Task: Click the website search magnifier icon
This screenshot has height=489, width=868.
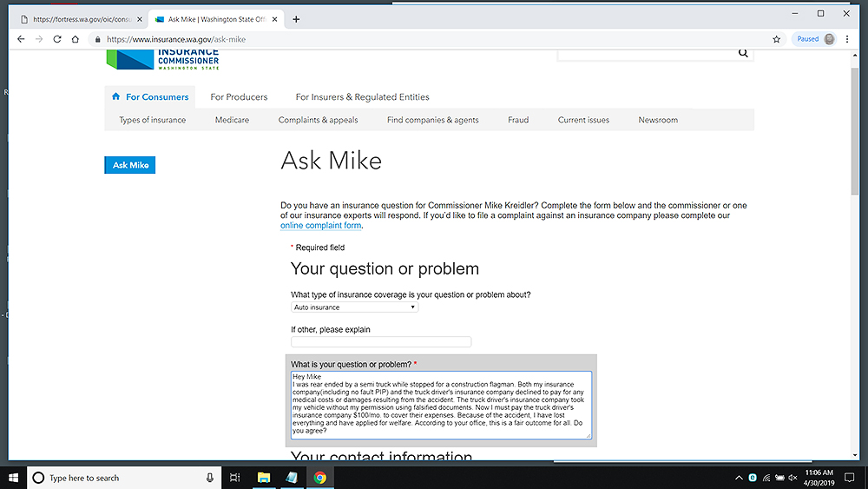Action: pos(743,53)
